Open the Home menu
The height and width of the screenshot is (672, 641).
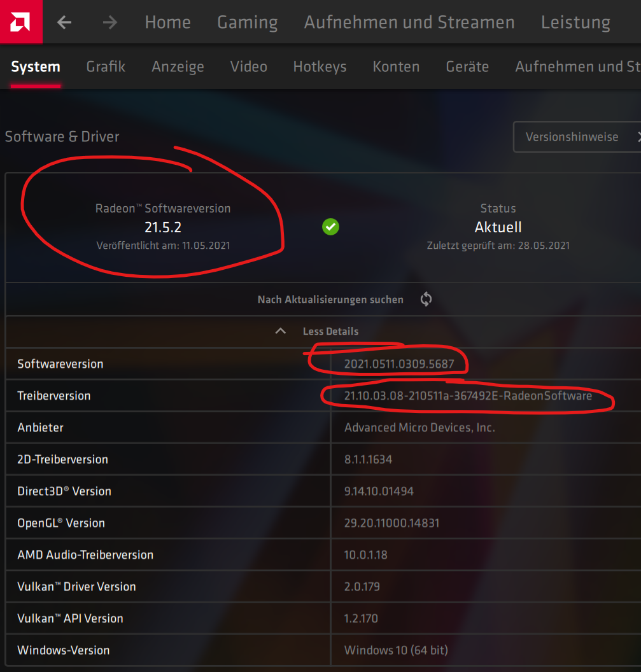167,22
